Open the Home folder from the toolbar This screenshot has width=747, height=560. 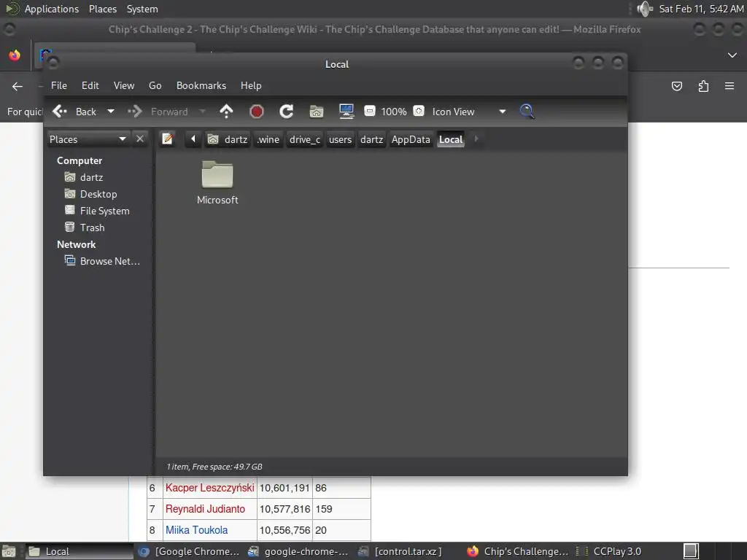click(317, 112)
